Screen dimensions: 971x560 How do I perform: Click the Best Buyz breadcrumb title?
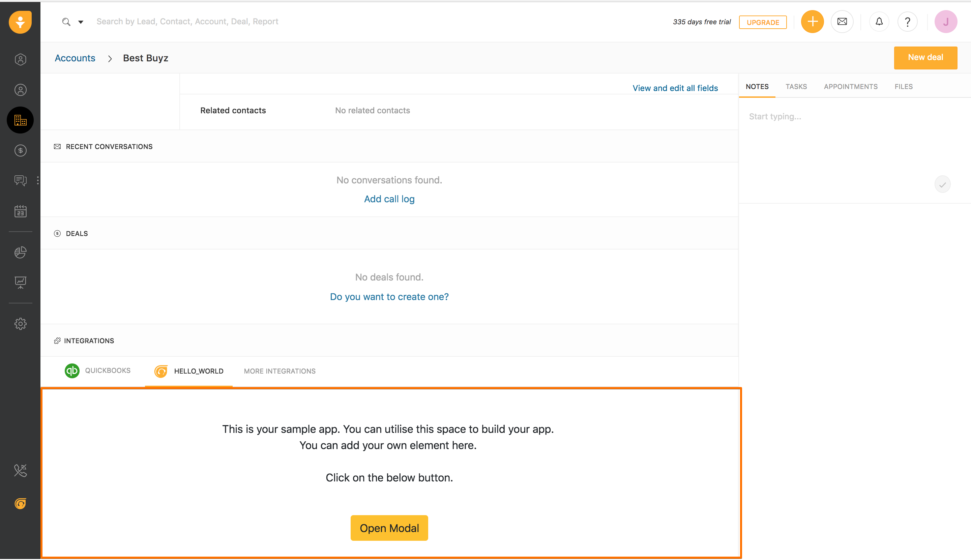tap(145, 58)
